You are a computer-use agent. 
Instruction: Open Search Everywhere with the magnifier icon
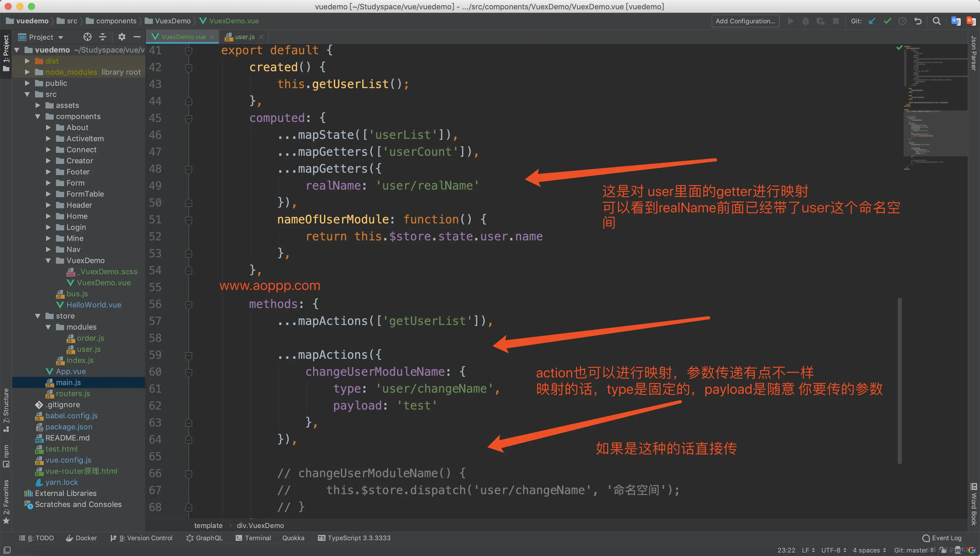[937, 21]
